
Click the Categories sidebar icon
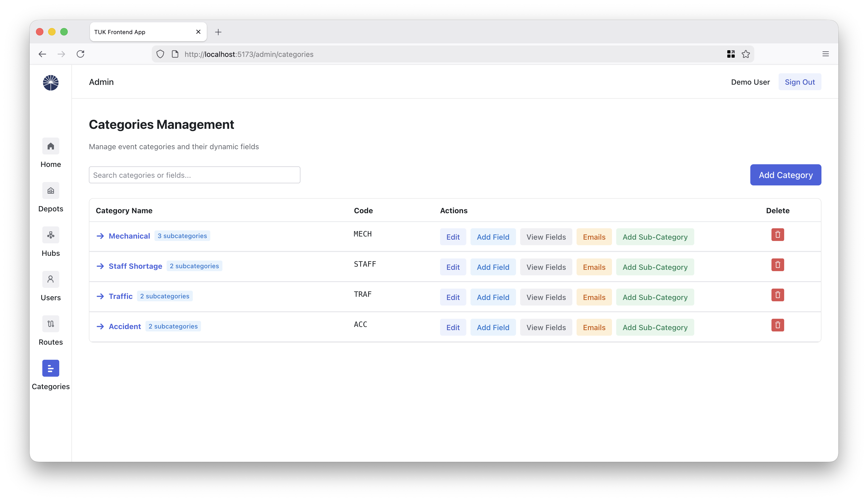51,368
